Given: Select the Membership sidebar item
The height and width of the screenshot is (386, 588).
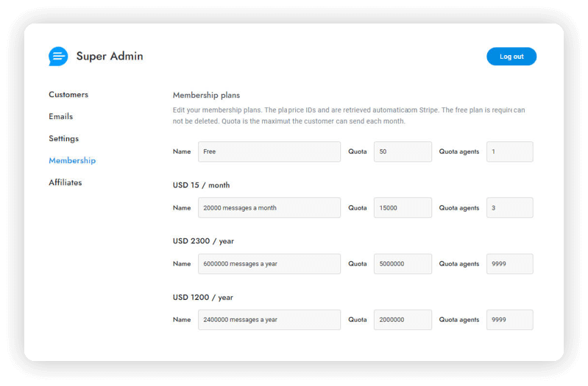Looking at the screenshot, I should [x=72, y=161].
